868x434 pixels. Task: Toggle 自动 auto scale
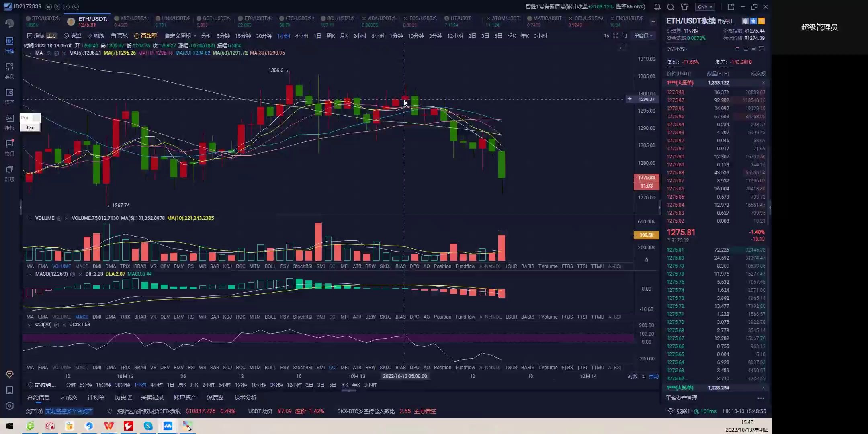point(654,377)
